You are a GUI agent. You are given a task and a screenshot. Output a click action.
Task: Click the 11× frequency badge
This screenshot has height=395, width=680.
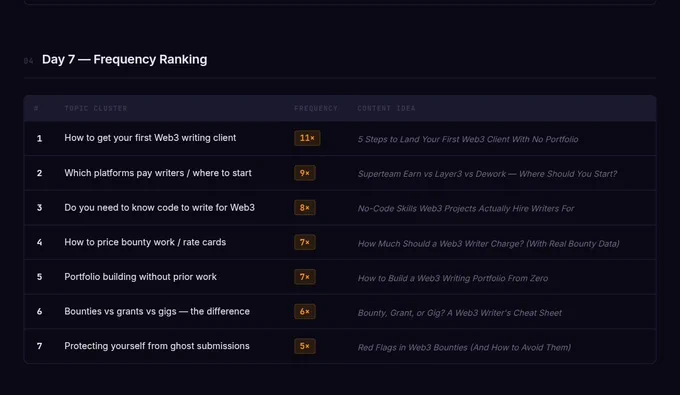pos(307,138)
